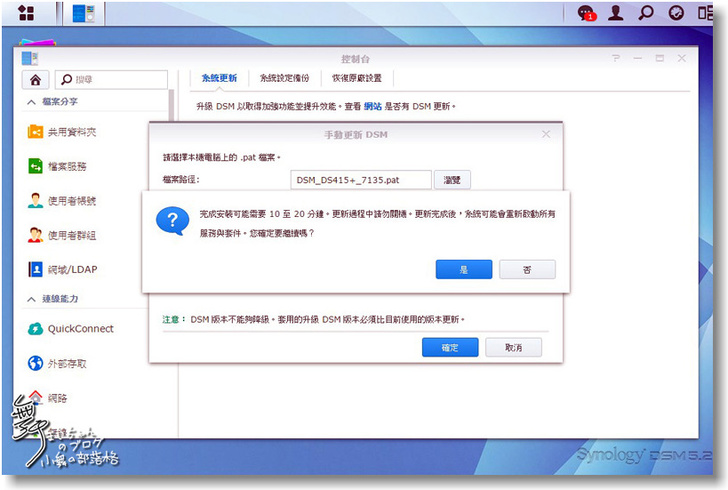Screen dimensions: 728x490
Task: Select 檔案服務 label in sidebar
Action: 67,166
